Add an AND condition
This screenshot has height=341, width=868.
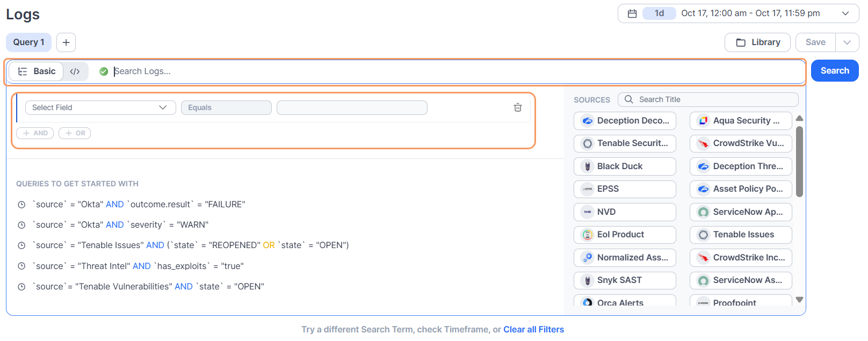35,133
